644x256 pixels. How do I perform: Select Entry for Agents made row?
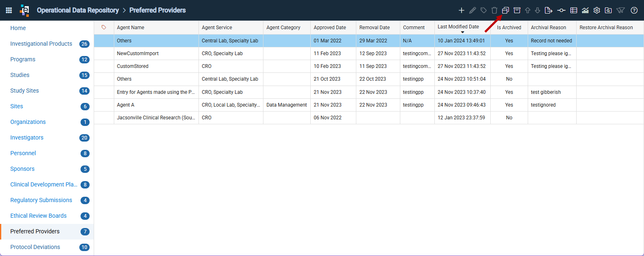point(369,92)
